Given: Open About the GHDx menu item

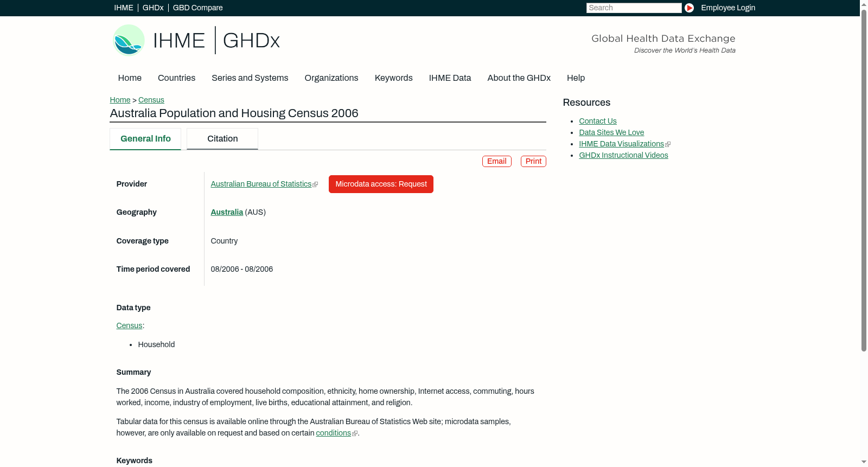Looking at the screenshot, I should pyautogui.click(x=519, y=78).
